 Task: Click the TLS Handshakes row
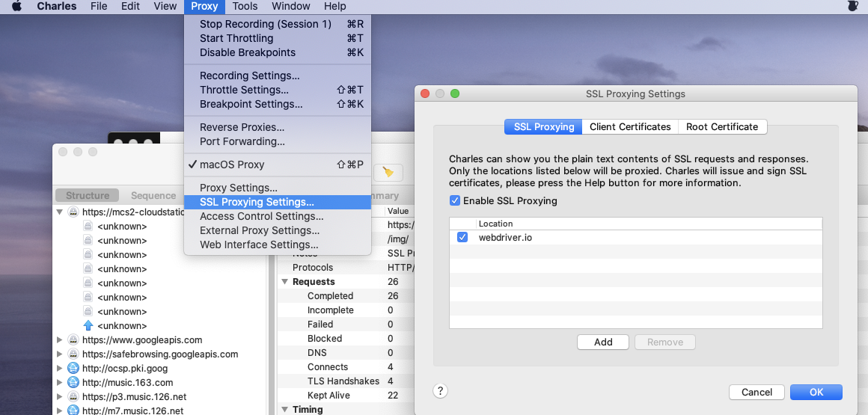[x=346, y=381]
